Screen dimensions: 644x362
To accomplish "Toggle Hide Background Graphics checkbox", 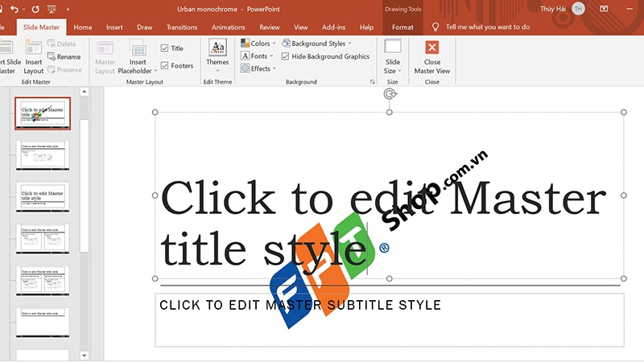I will click(285, 56).
